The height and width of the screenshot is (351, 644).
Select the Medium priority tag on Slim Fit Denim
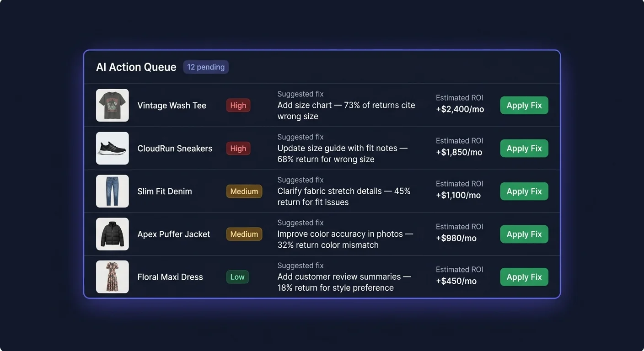pos(244,191)
